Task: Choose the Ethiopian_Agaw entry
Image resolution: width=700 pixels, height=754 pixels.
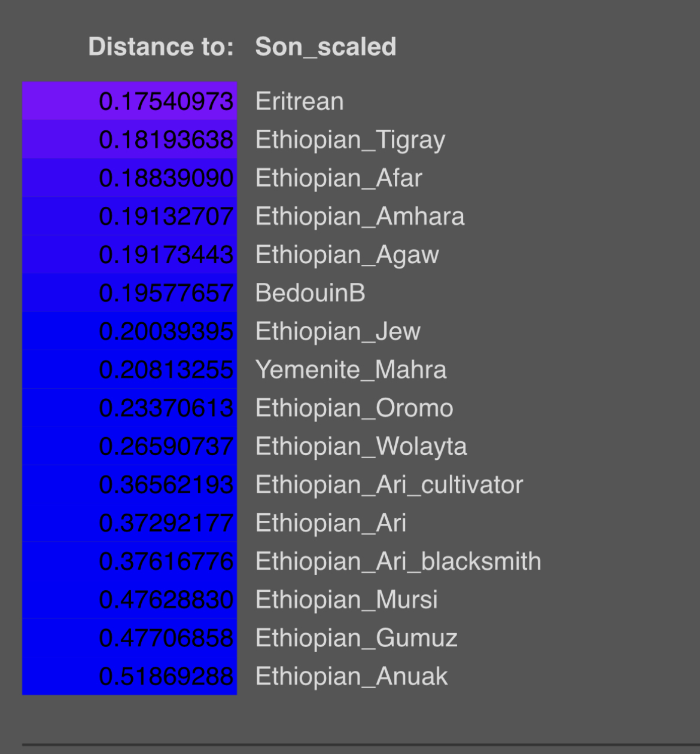Action: tap(347, 255)
